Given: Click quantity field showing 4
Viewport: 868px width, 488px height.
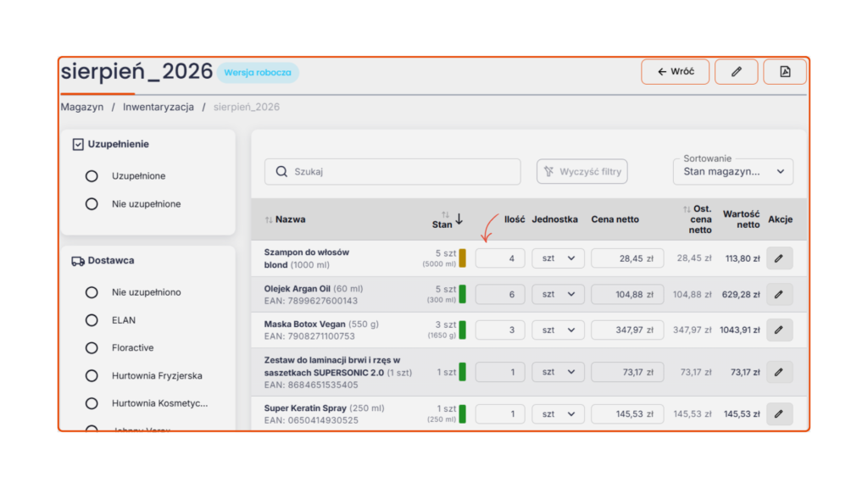Looking at the screenshot, I should [500, 258].
